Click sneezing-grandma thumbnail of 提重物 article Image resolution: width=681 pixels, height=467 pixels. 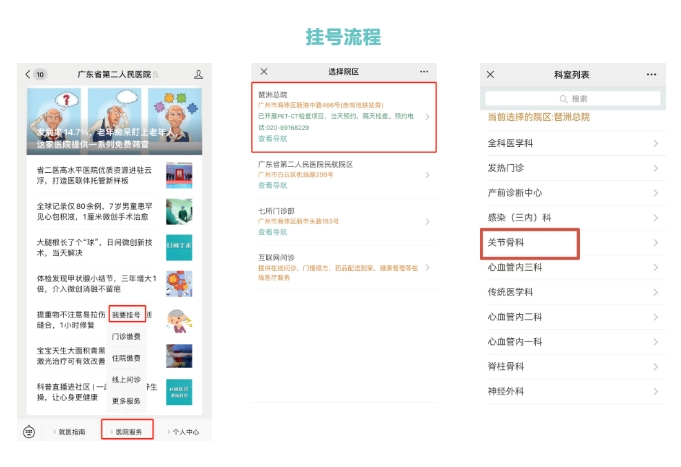tap(179, 321)
